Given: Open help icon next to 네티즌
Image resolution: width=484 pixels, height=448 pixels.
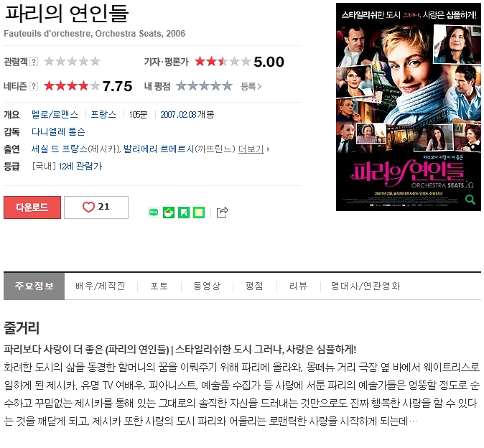Looking at the screenshot, I should pos(34,86).
